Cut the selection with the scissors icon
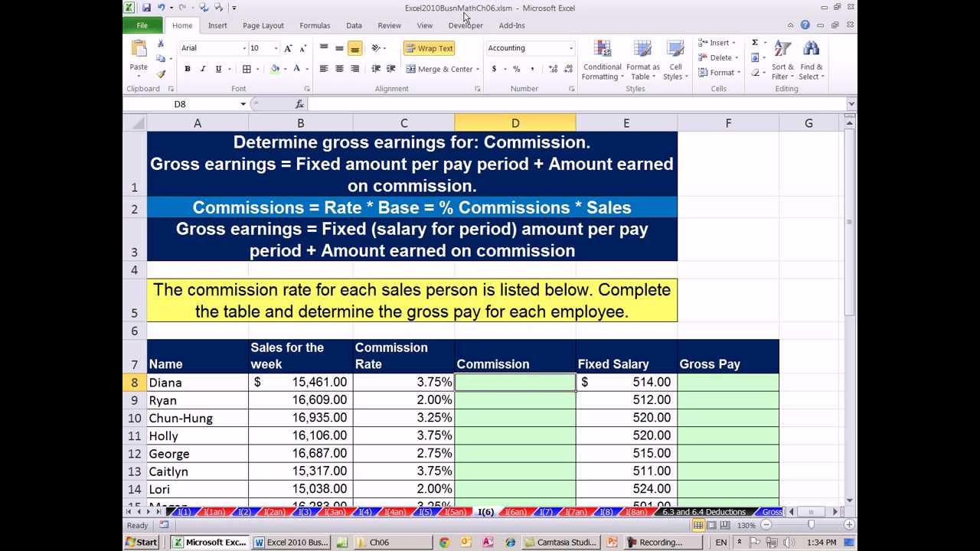This screenshot has width=980, height=551. click(161, 44)
